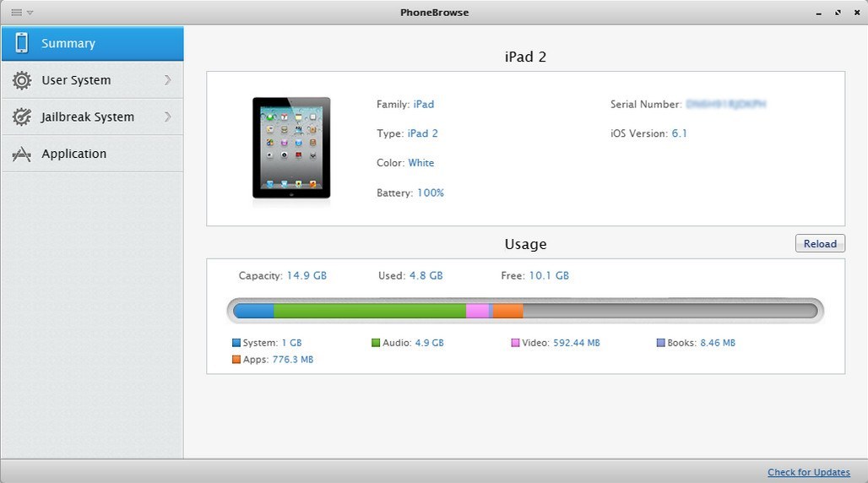Click the Video size '592.44 MB'
This screenshot has height=483, width=868.
576,343
